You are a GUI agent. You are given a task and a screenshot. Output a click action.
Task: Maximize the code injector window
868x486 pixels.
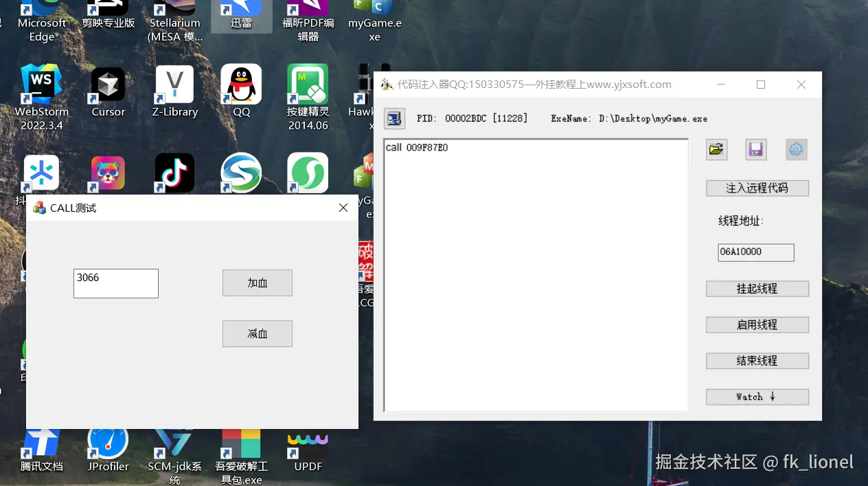pos(761,85)
